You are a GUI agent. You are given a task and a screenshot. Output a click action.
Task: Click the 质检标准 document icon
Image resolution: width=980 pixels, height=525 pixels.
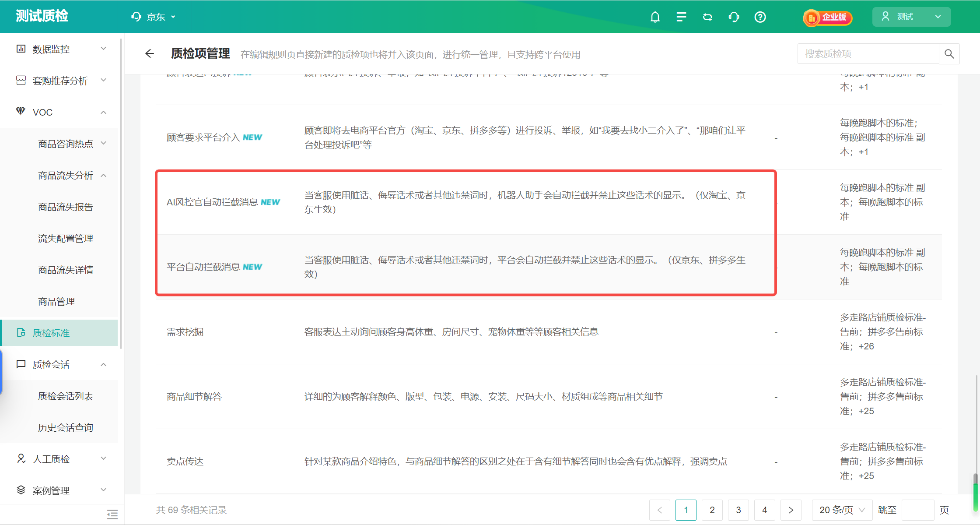(x=21, y=333)
